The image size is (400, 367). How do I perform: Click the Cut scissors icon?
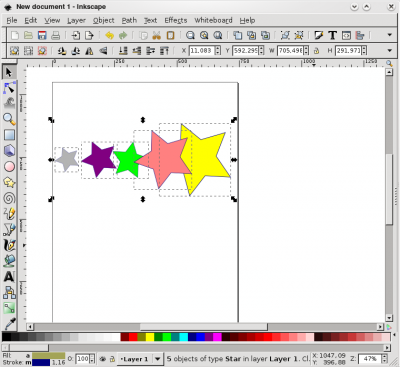pyautogui.click(x=157, y=35)
